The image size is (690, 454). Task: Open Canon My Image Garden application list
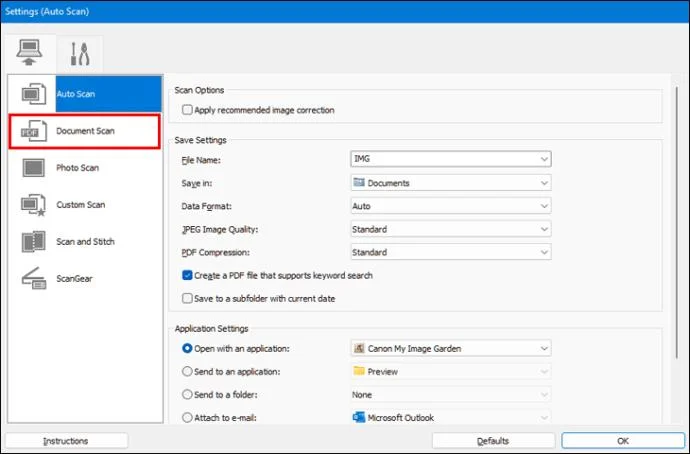451,348
